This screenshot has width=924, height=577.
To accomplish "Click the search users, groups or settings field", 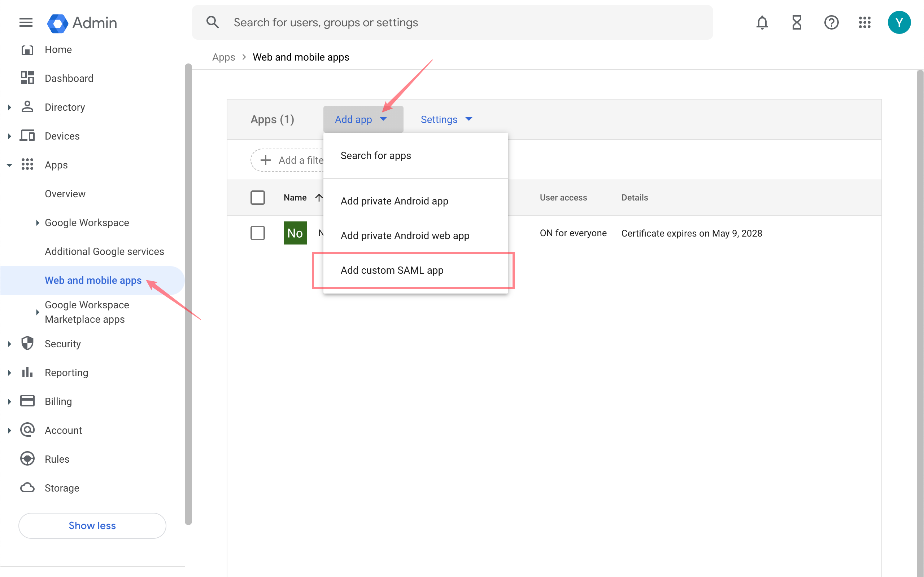I will tap(458, 22).
